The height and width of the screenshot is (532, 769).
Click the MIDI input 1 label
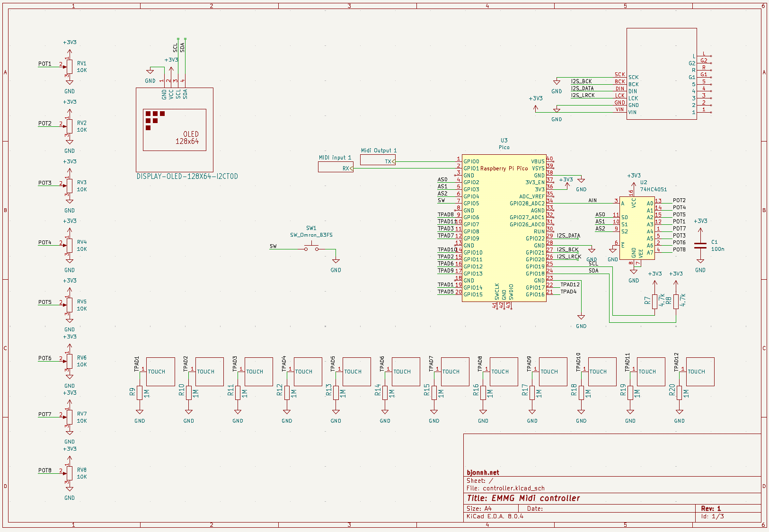click(x=335, y=157)
